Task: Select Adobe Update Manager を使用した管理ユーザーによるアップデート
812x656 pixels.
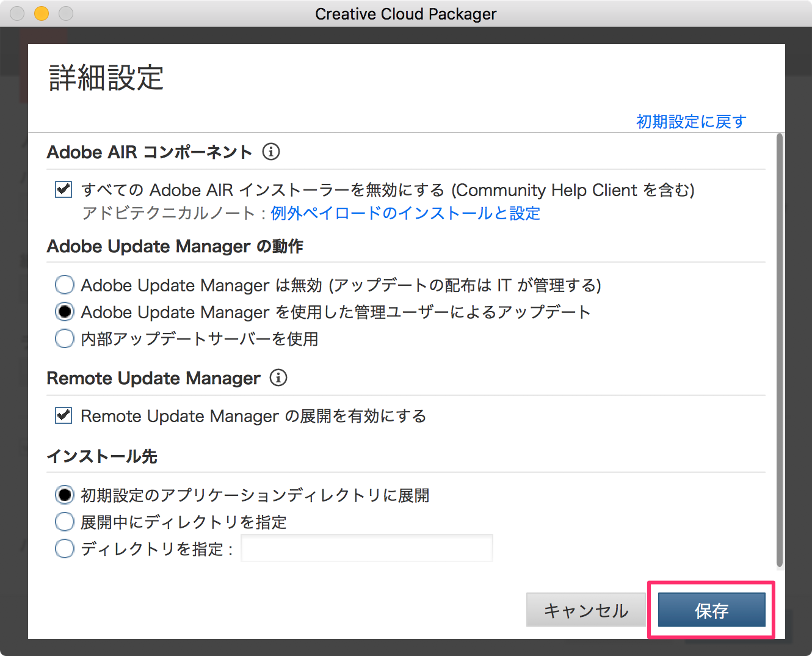Action: pyautogui.click(x=65, y=312)
